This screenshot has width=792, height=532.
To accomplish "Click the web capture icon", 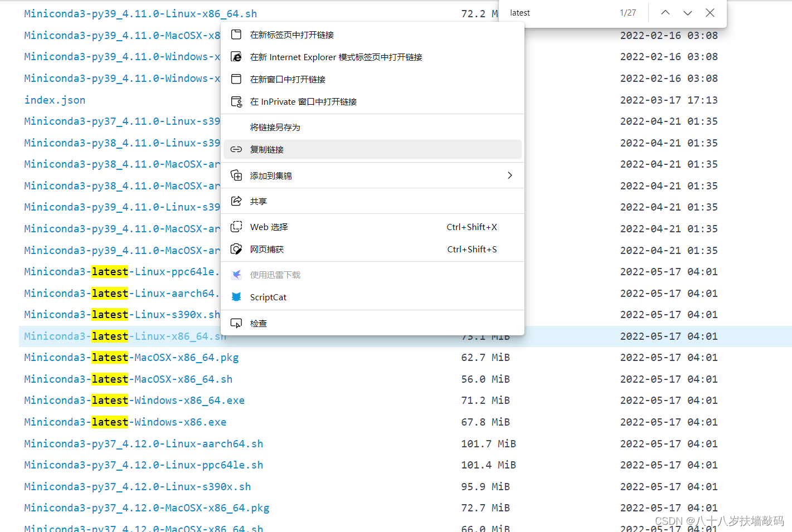I will pyautogui.click(x=236, y=249).
